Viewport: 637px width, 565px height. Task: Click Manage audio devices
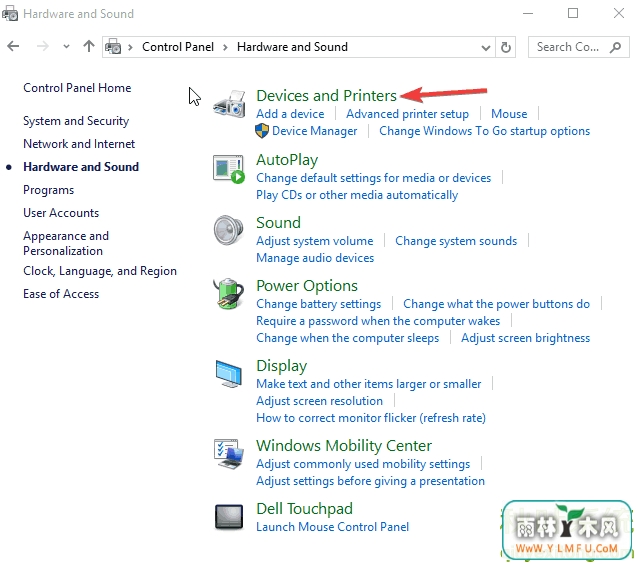click(x=315, y=258)
